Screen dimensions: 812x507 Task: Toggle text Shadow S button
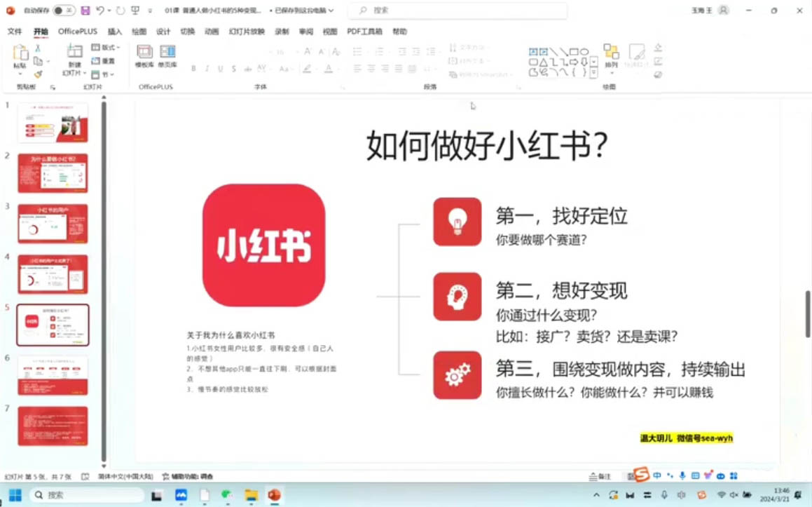[x=234, y=69]
